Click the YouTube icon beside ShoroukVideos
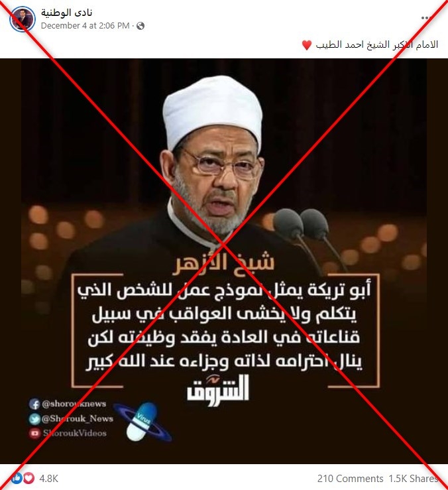Screen dimensions: 448x490 point(34,433)
